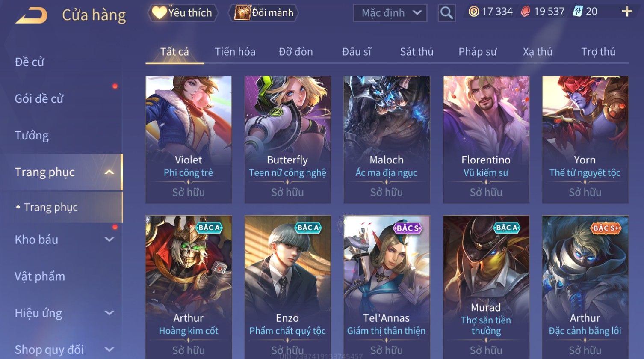
Task: Select Florentino Vũ kiếm sư skin card
Action: point(486,139)
